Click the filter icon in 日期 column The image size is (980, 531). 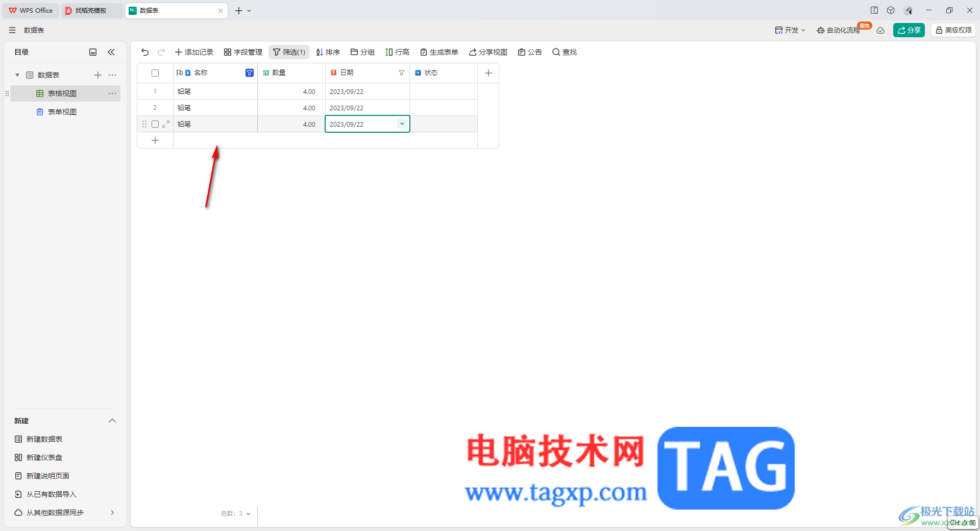pyautogui.click(x=402, y=73)
